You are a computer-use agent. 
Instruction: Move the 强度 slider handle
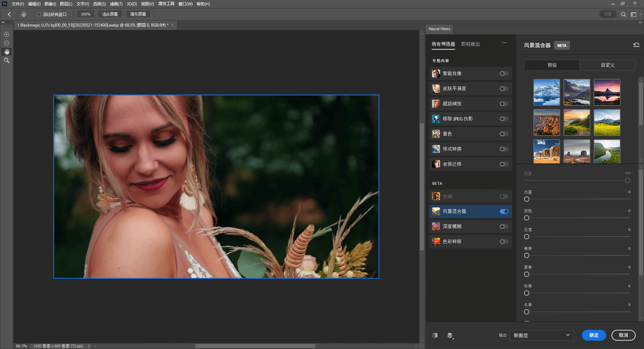628,180
